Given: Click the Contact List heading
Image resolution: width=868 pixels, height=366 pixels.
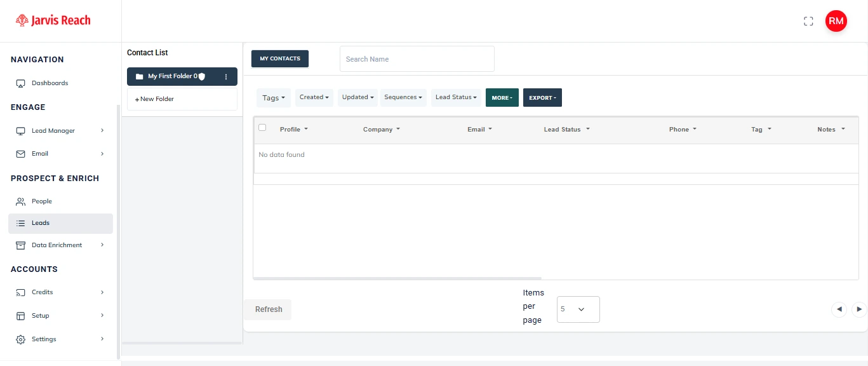Looking at the screenshot, I should (147, 53).
